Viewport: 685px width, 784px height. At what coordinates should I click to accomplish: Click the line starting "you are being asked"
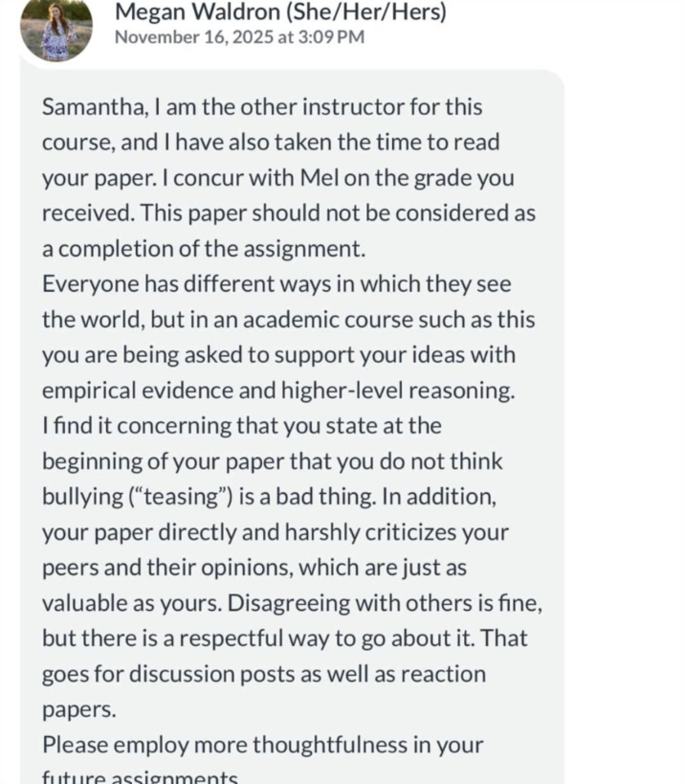pos(278,355)
